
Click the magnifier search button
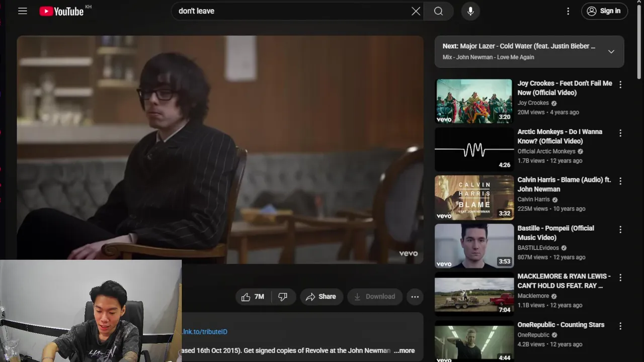pyautogui.click(x=438, y=11)
